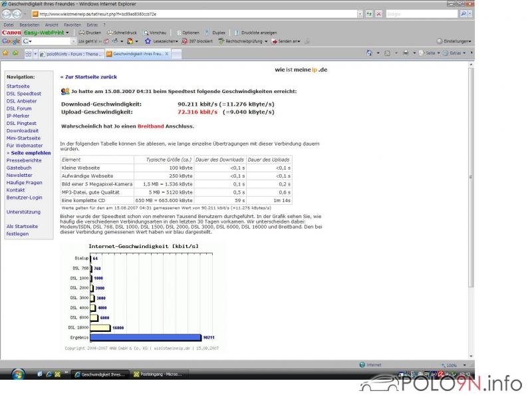Click the Als Startseite festlegen link

pyautogui.click(x=22, y=230)
